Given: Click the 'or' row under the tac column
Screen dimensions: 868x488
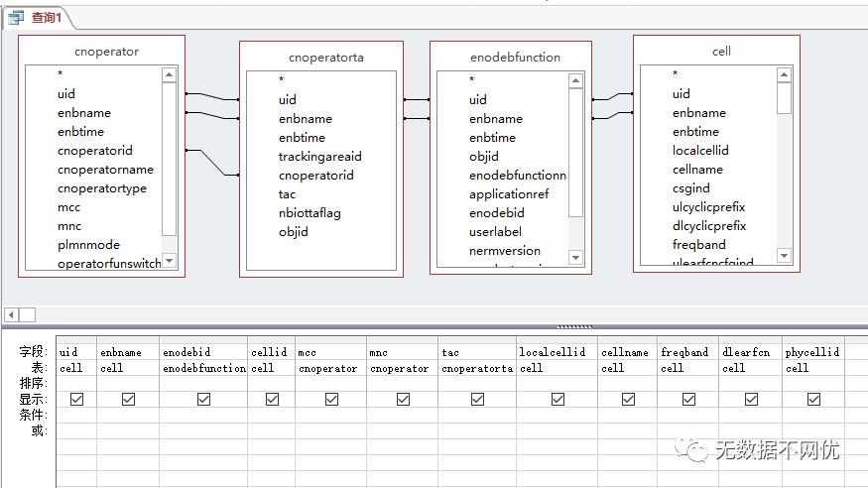Looking at the screenshot, I should 476,430.
